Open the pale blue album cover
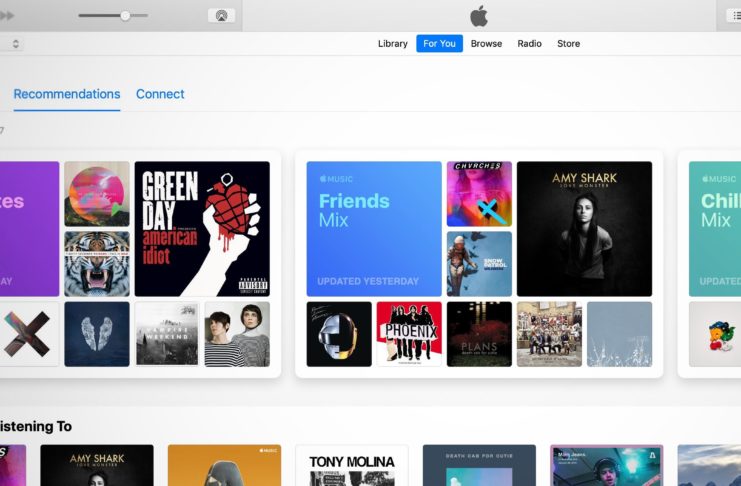This screenshot has height=486, width=741. pos(620,334)
